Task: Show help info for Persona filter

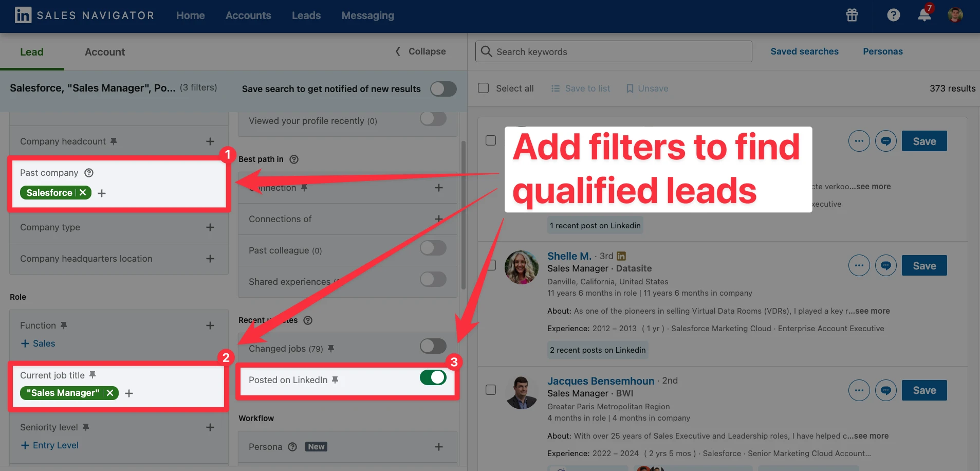Action: [x=292, y=447]
